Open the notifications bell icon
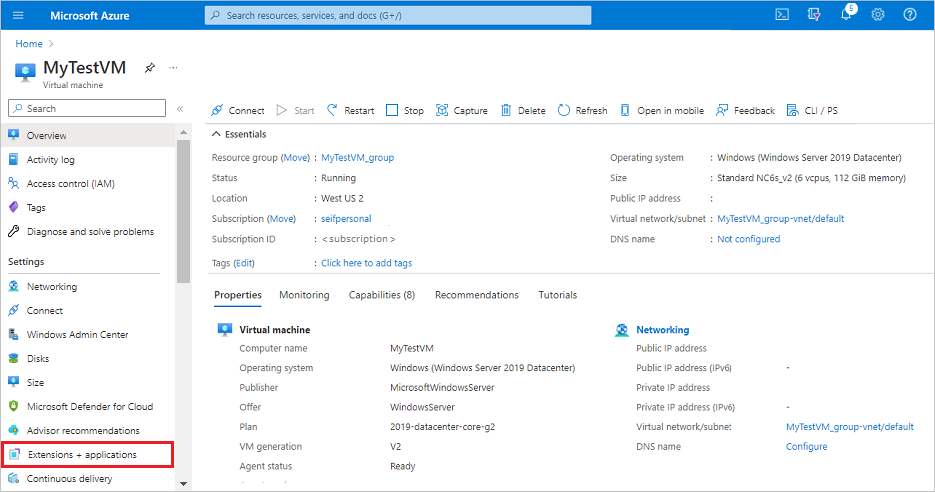Viewport: 935px width, 492px height. click(x=846, y=15)
